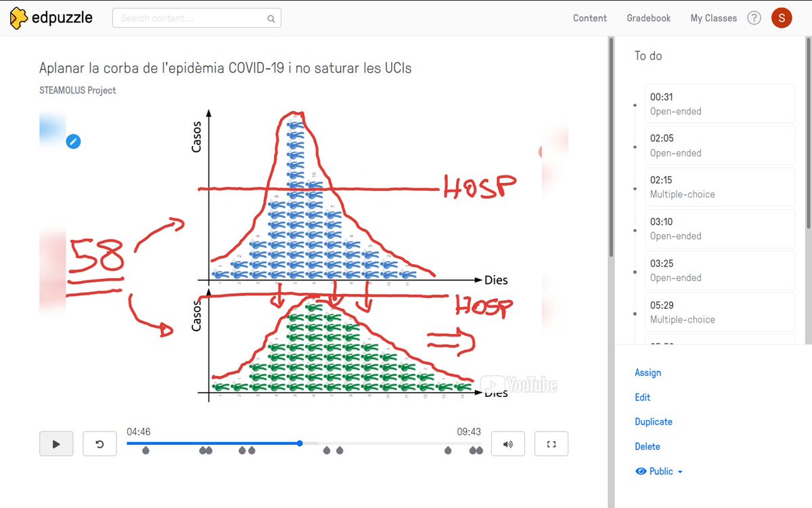Select the 00:31 Open-ended question
The image size is (812, 508).
click(x=720, y=104)
